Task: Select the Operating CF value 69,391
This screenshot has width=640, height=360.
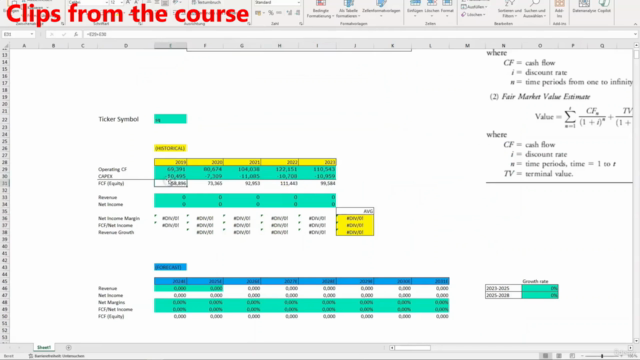Action: [170, 169]
